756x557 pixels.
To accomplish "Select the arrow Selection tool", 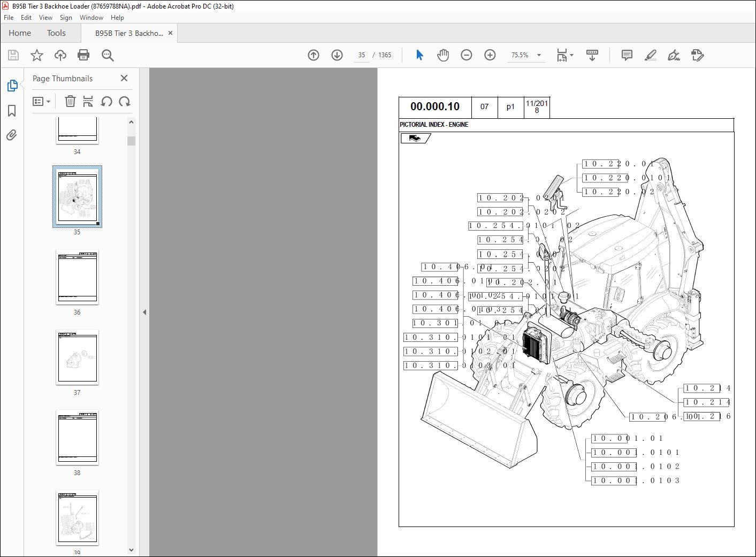I will pos(419,55).
